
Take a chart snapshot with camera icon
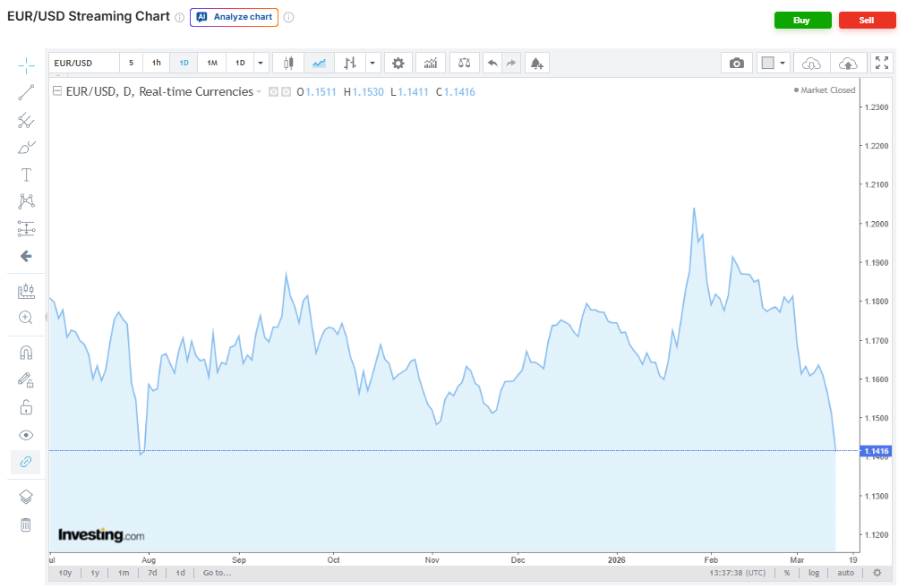(x=736, y=63)
